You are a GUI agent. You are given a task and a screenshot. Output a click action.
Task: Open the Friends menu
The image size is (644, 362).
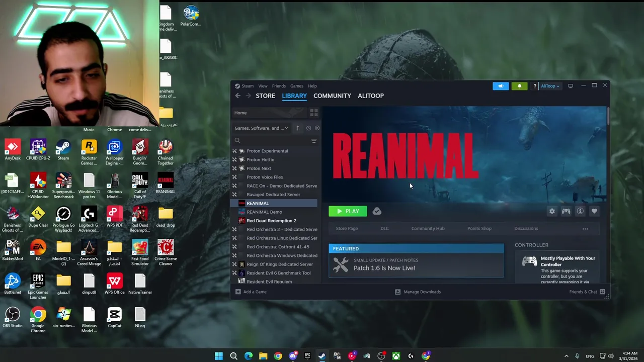pyautogui.click(x=279, y=86)
